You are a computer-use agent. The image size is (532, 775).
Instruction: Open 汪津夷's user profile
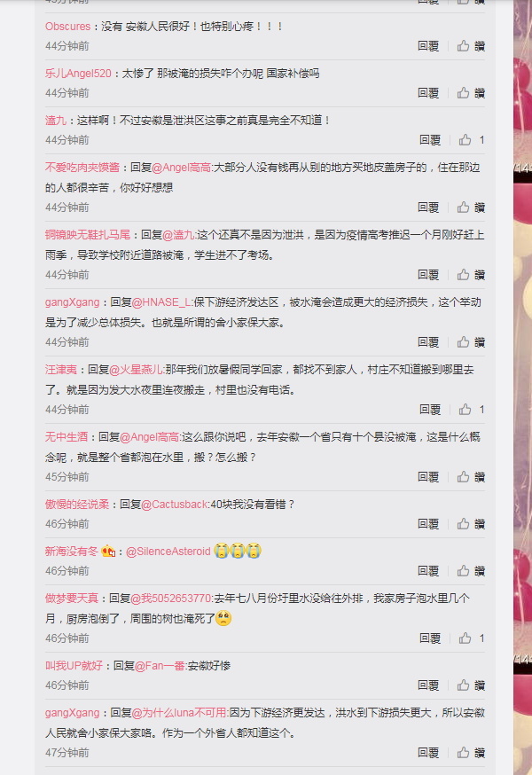[x=61, y=369]
